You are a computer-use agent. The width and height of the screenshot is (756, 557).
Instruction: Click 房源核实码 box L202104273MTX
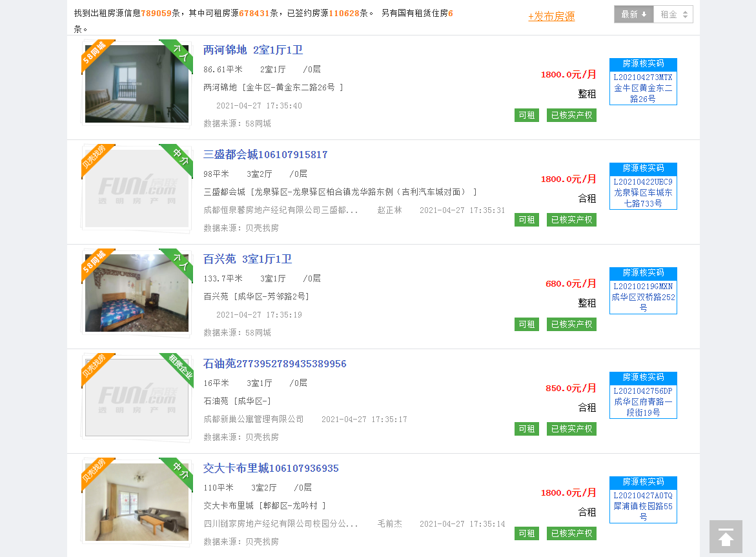(643, 81)
